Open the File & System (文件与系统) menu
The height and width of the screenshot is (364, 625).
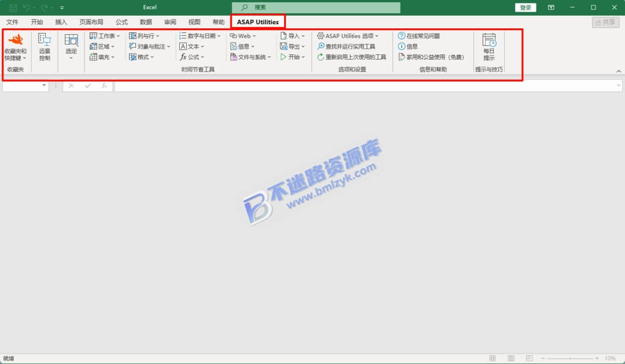point(251,57)
